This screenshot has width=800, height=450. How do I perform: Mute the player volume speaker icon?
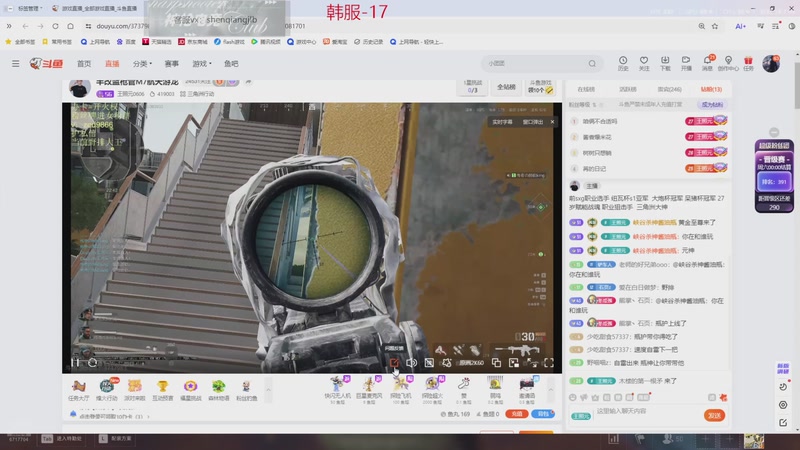point(411,363)
